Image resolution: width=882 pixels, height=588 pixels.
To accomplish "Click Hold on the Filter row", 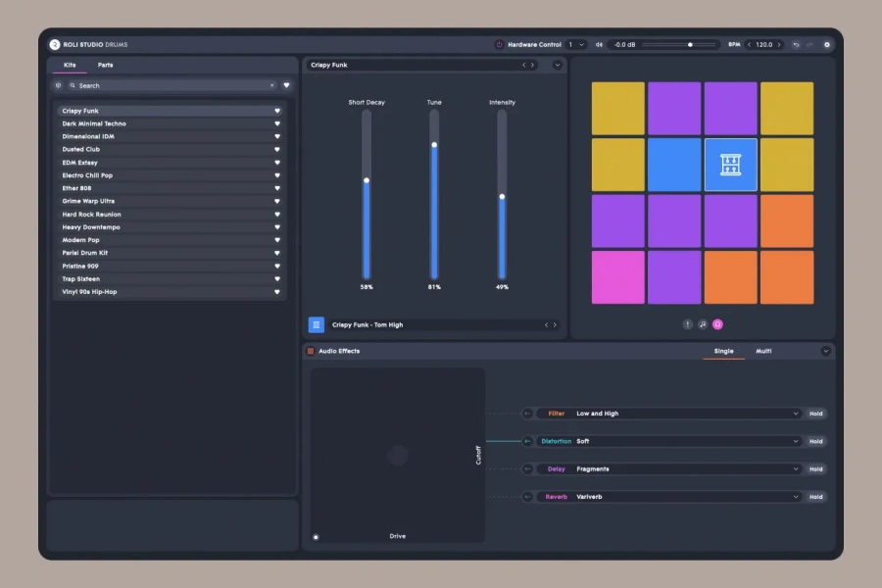I will [x=815, y=414].
